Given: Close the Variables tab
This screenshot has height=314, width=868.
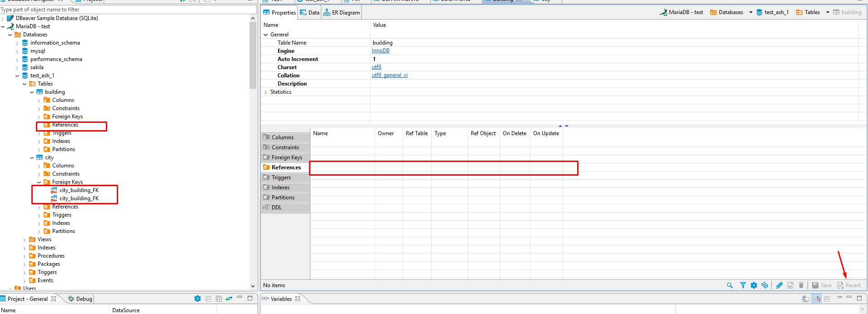Looking at the screenshot, I should (298, 299).
